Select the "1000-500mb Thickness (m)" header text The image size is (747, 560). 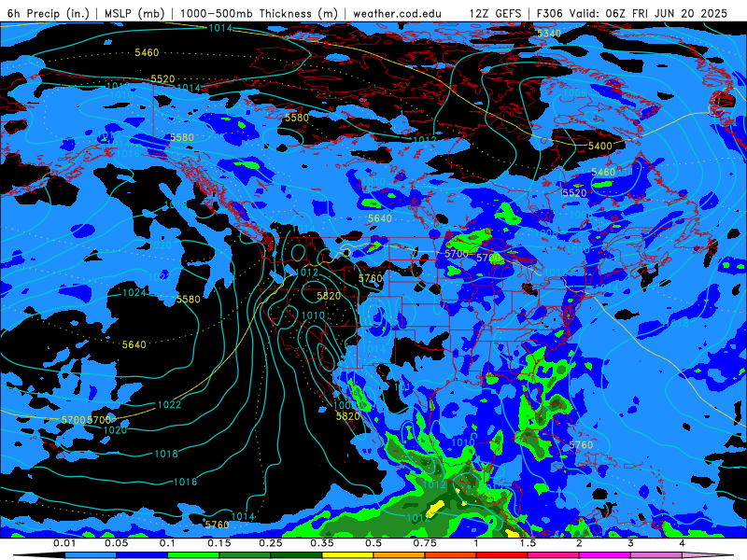(x=260, y=13)
